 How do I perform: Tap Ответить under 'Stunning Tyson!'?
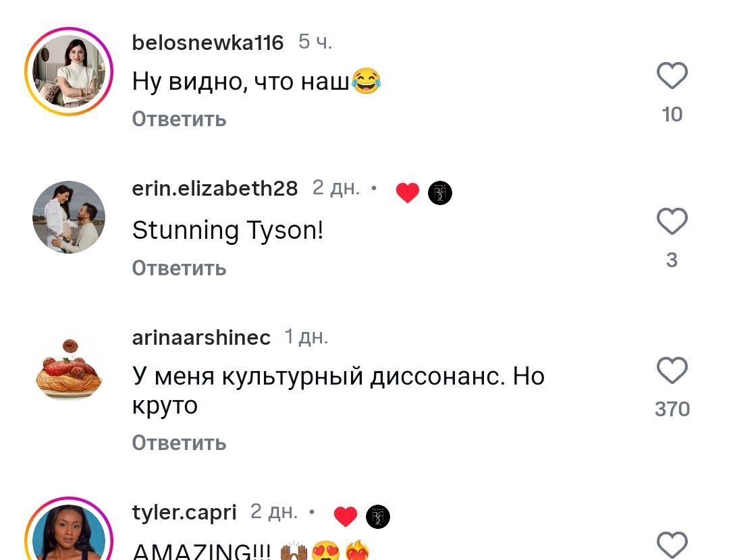tap(179, 268)
